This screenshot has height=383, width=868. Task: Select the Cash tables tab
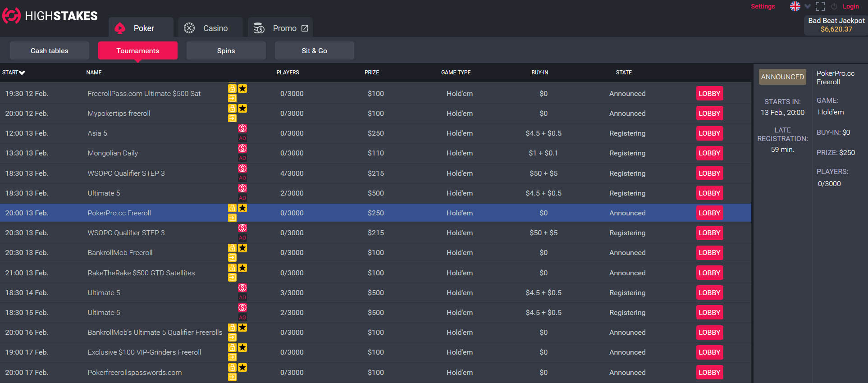(50, 50)
